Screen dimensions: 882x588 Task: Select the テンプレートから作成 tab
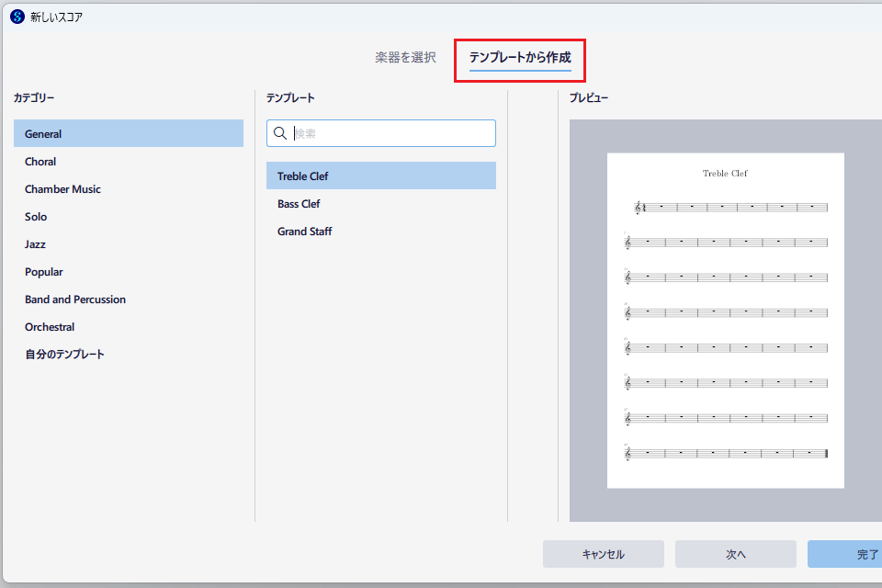click(520, 58)
